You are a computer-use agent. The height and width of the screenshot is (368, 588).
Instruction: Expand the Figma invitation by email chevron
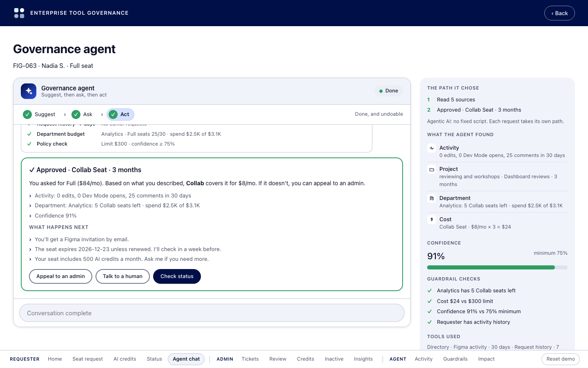click(30, 240)
